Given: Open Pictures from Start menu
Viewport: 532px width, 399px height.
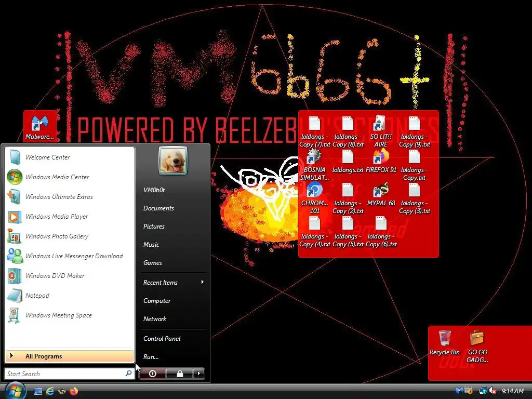Looking at the screenshot, I should click(x=173, y=227).
